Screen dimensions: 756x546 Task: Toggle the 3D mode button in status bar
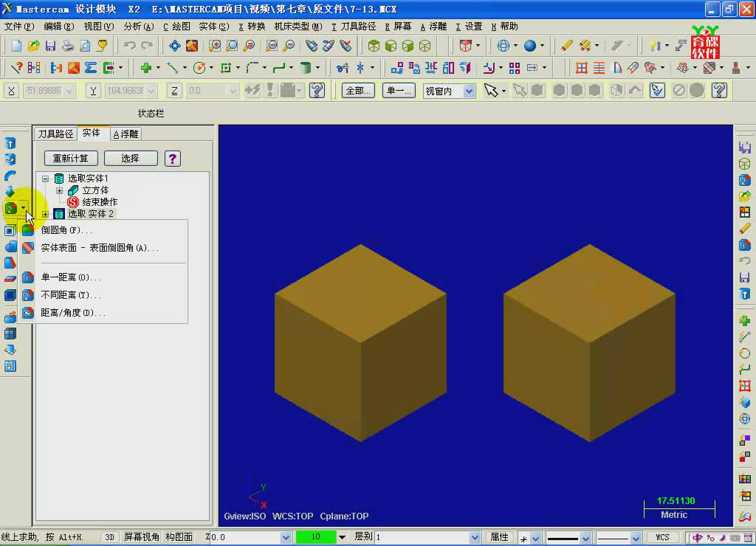[110, 537]
